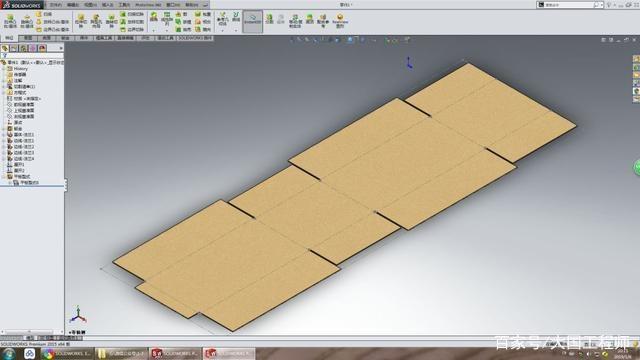Choose the Wrap (包覆) tool
The image size is (640, 360).
click(203, 14)
